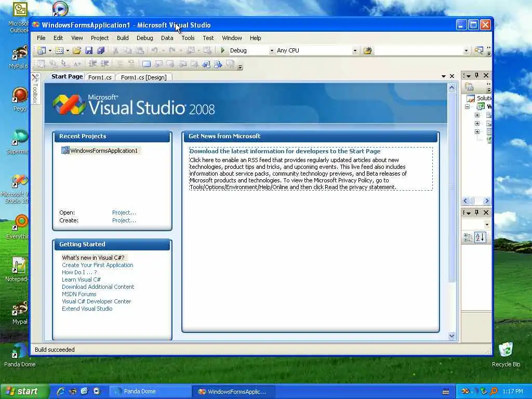
Task: Select the Solution node in Solution Explorer
Action: tap(480, 98)
